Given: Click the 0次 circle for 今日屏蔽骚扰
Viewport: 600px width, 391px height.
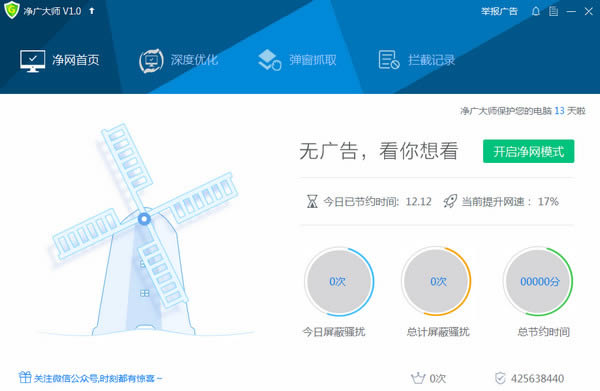Looking at the screenshot, I should 339,282.
